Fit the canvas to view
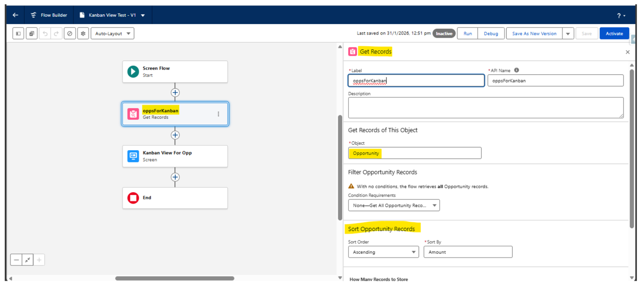Screen dimensions: 644x290 pyautogui.click(x=27, y=260)
